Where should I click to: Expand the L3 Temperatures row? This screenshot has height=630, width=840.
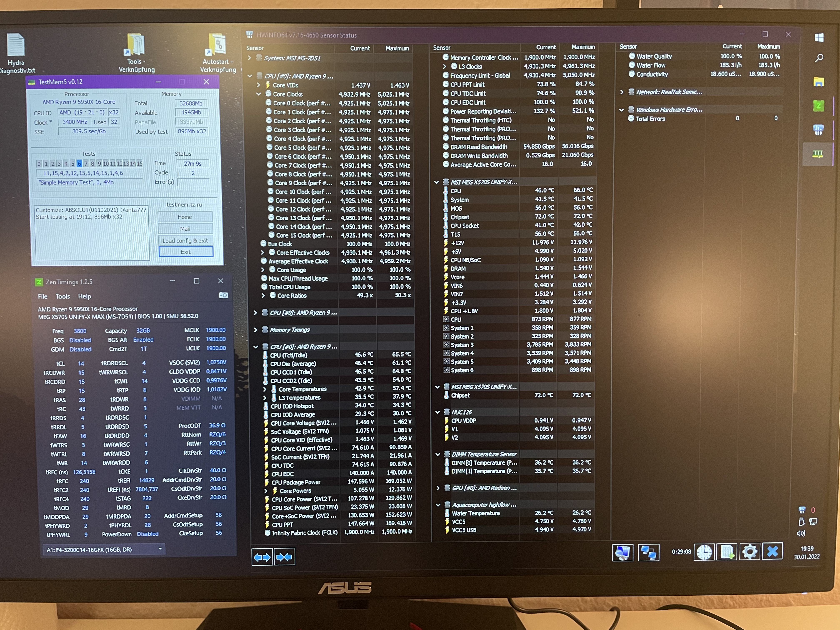265,397
